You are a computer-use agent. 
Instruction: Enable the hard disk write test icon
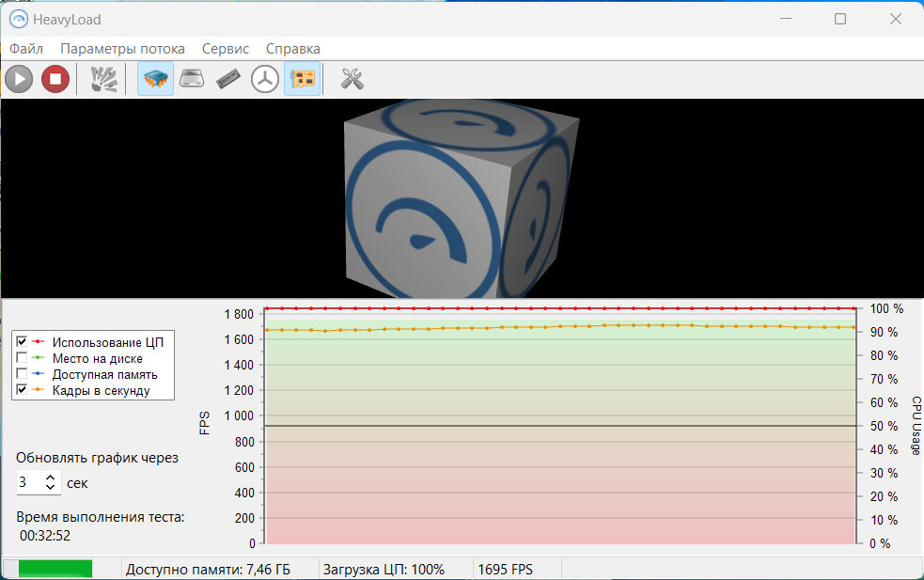coord(193,79)
